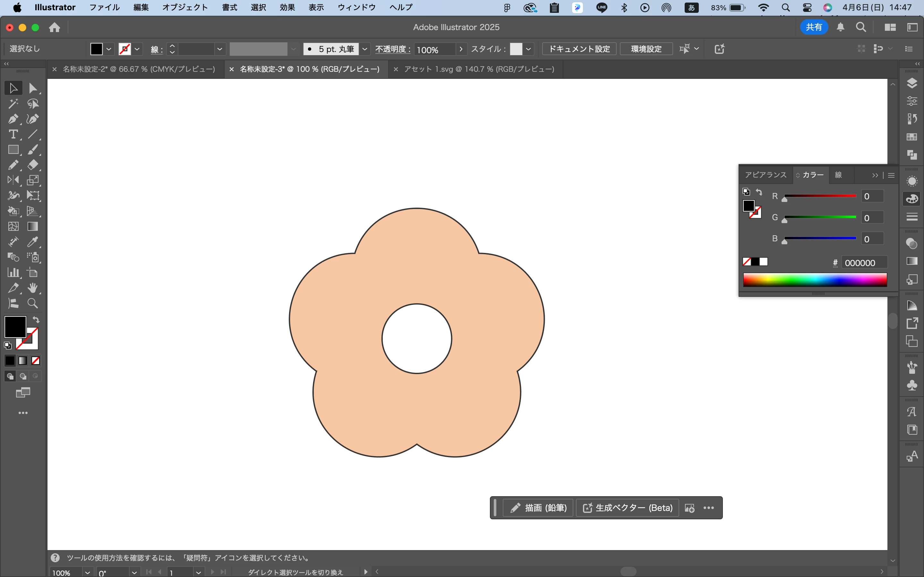Set paint to None in toolbar
924x577 pixels.
tap(36, 361)
